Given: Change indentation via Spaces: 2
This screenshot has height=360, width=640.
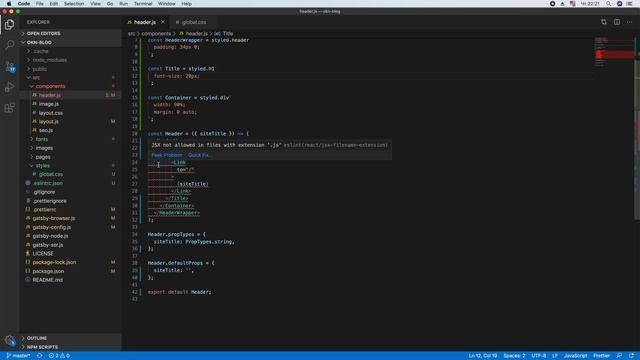Looking at the screenshot, I should pyautogui.click(x=514, y=356).
